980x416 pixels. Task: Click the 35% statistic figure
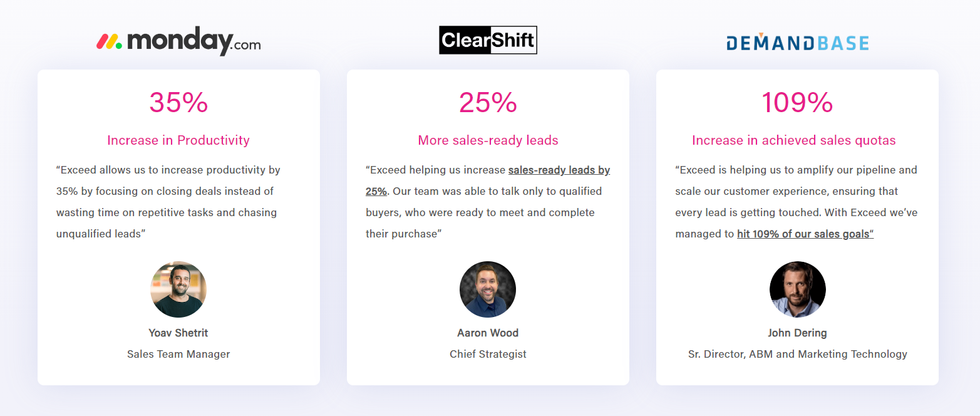[x=178, y=102]
